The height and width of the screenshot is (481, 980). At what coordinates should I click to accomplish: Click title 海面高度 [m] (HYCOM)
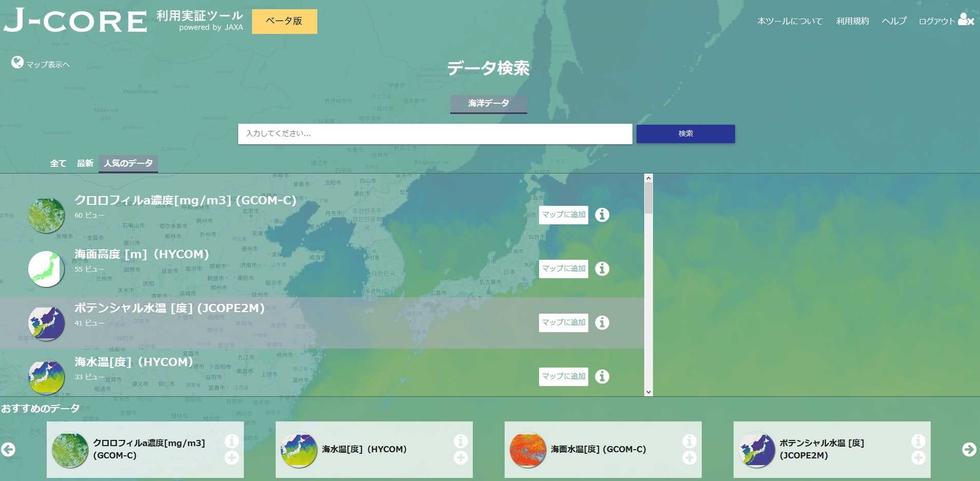tap(142, 254)
